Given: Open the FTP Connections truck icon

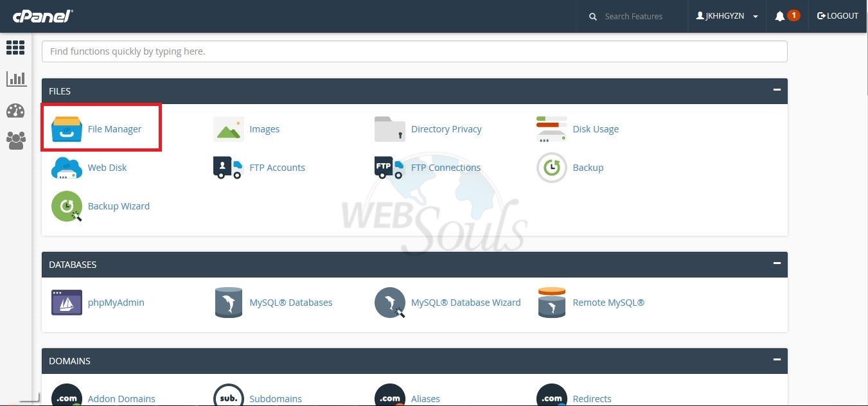Looking at the screenshot, I should (389, 168).
